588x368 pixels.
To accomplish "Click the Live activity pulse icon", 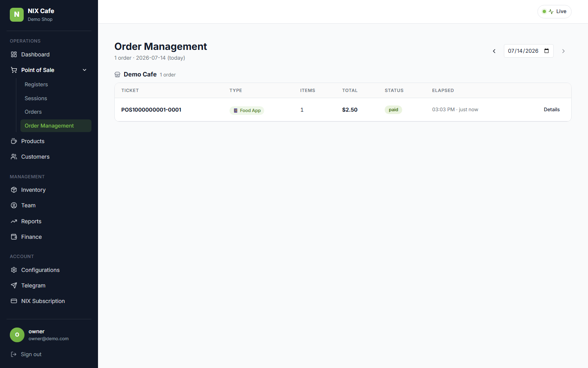I will pyautogui.click(x=551, y=11).
